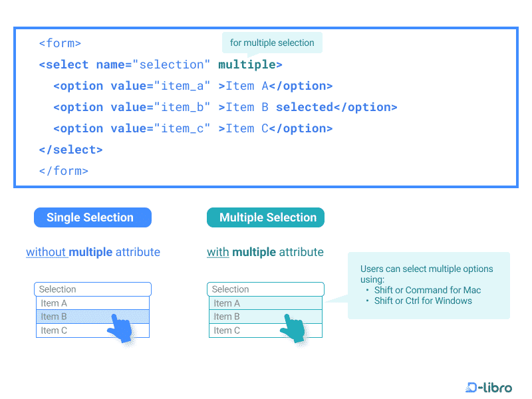Click the 'without multiple attribute' heading
Image resolution: width=532 pixels, height=399 pixels.
[x=92, y=252]
